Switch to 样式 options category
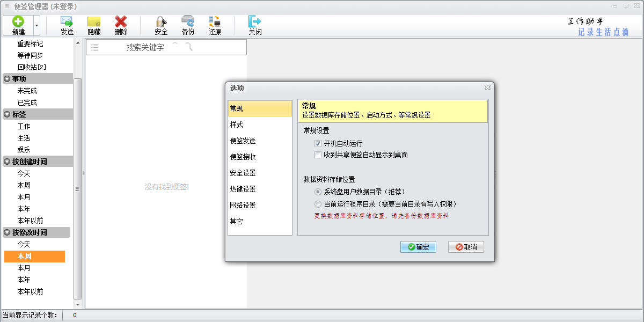Image resolution: width=644 pixels, height=322 pixels. (x=237, y=125)
